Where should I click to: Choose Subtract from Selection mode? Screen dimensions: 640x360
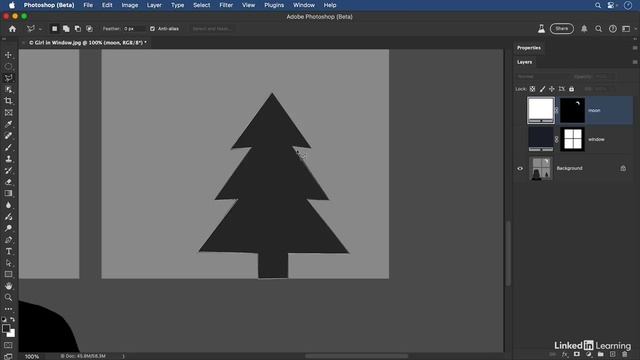[78, 29]
